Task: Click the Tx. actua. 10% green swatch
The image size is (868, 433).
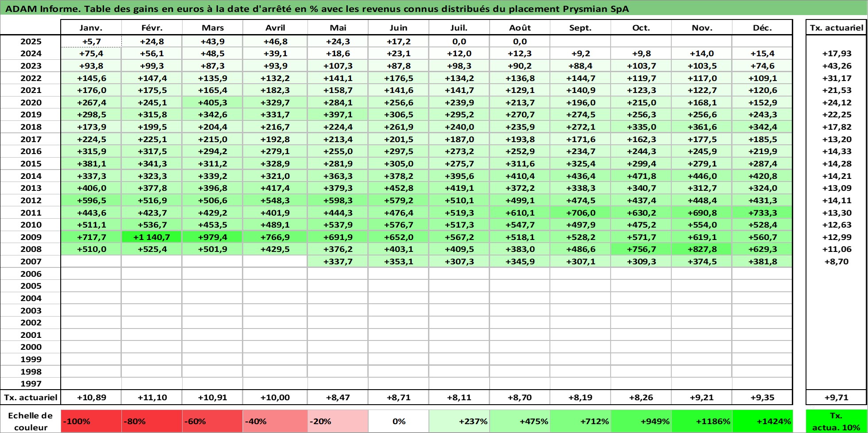Action: coord(837,421)
